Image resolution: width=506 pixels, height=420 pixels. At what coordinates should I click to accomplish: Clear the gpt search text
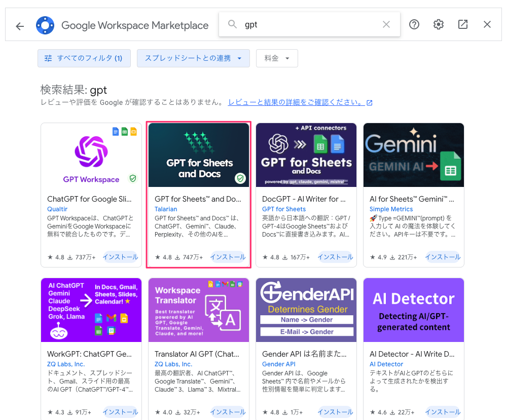tap(386, 24)
